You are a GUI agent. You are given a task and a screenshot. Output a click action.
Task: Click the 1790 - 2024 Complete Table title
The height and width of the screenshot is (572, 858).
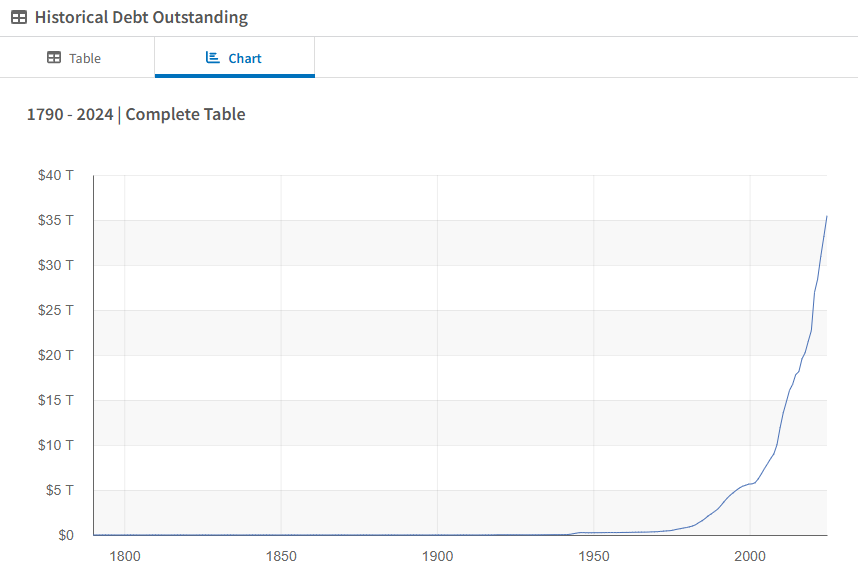coord(136,114)
